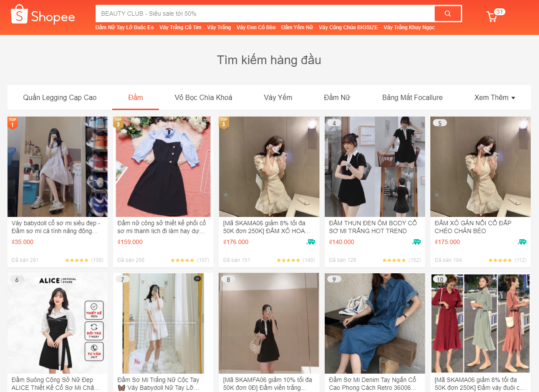Click star rating of ₫35.000 babydoll dress
The width and height of the screenshot is (539, 392).
[77, 260]
